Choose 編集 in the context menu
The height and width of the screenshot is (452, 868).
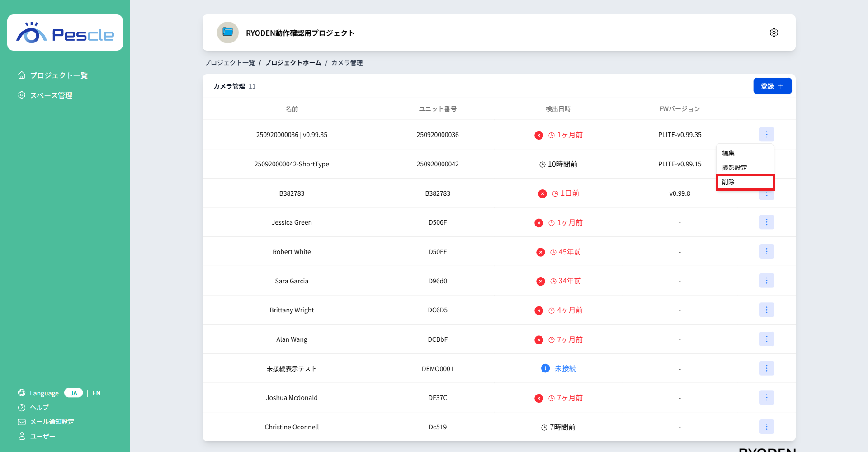728,153
